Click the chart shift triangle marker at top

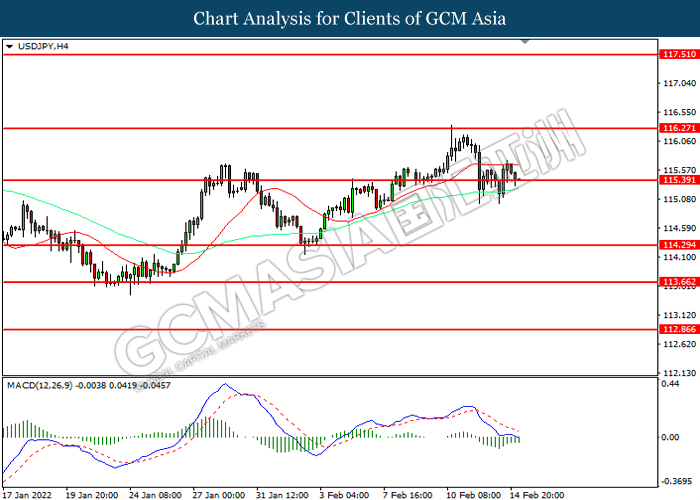525,42
